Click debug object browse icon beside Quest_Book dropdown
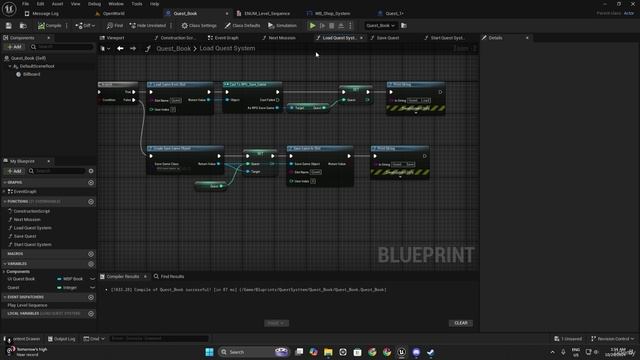 (404, 26)
